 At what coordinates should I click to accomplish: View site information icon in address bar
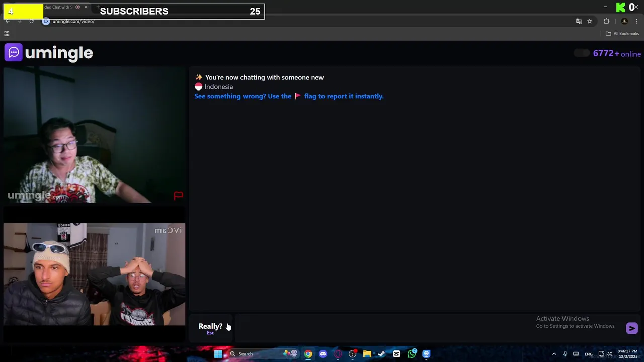[x=46, y=21]
